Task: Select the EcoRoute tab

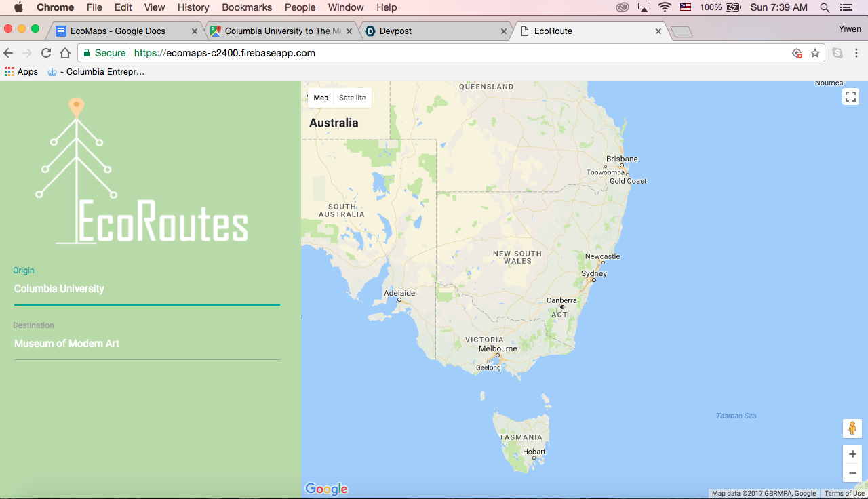Action: point(590,31)
